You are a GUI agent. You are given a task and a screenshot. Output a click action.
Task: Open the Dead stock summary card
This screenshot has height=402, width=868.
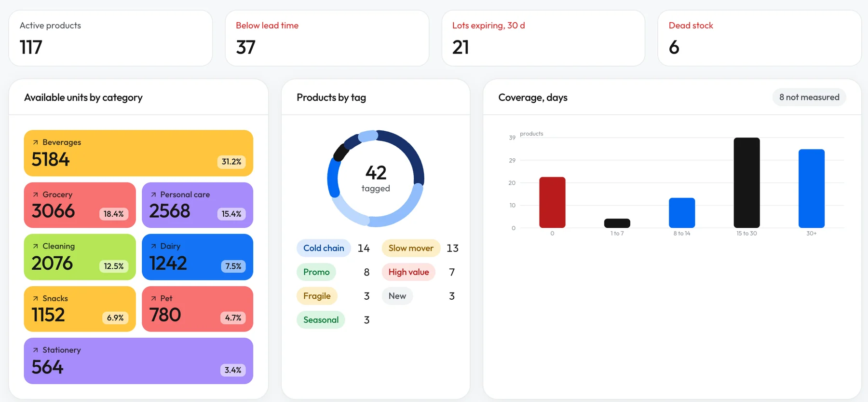(759, 38)
